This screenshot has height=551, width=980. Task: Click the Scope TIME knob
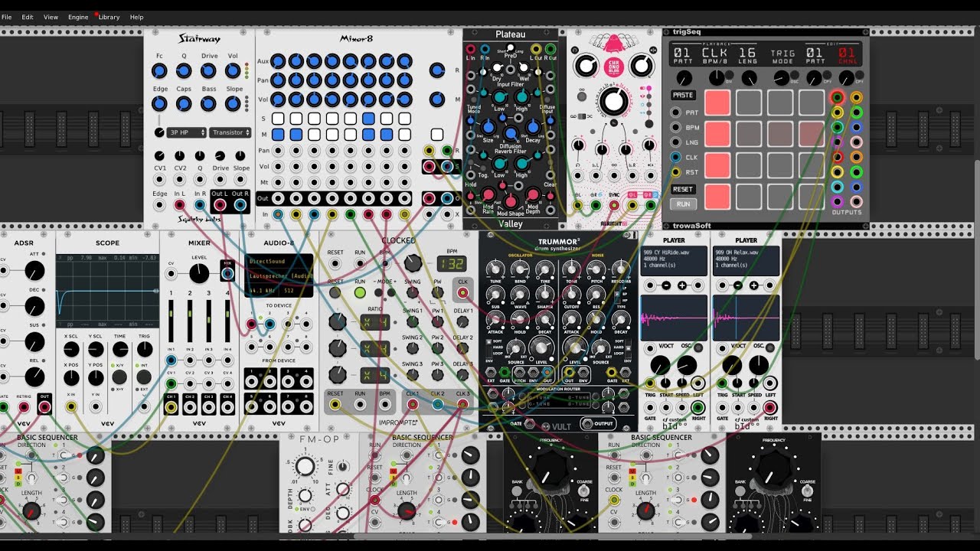(x=119, y=350)
